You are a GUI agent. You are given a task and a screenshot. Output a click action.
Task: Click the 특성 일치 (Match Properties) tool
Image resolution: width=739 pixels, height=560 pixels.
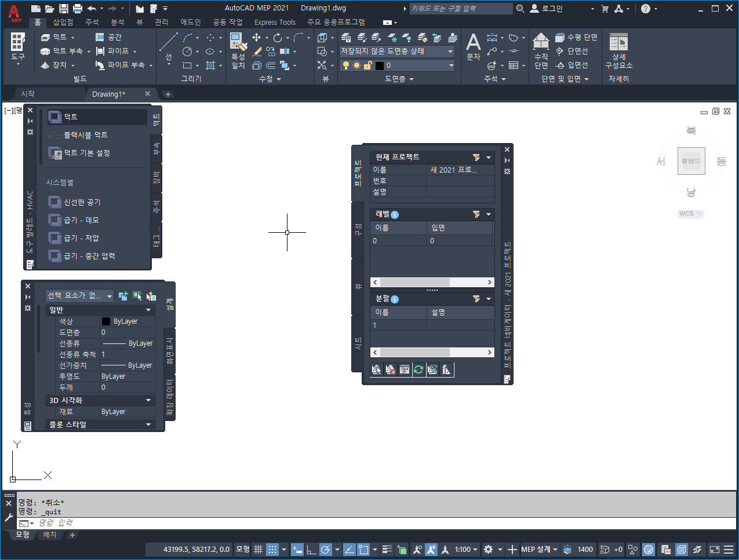click(238, 50)
